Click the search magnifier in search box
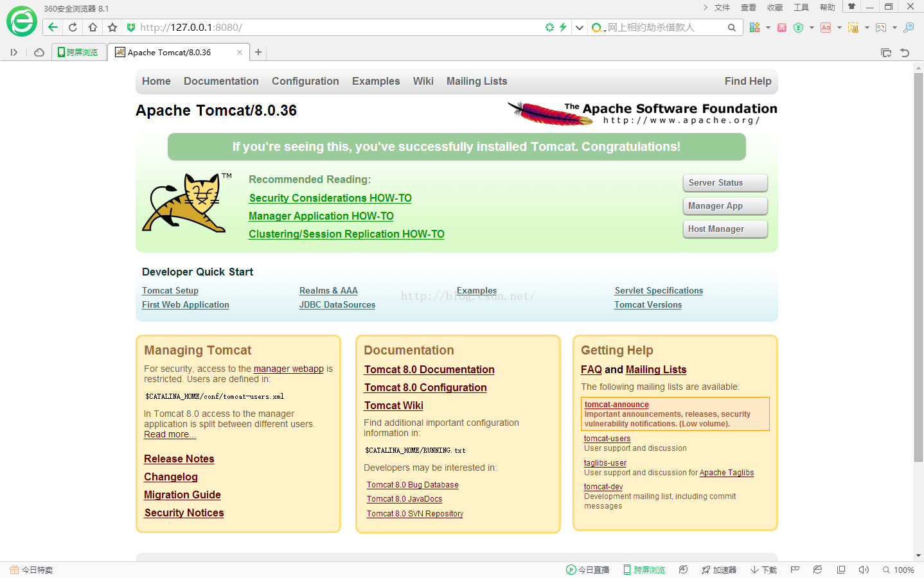 (731, 28)
